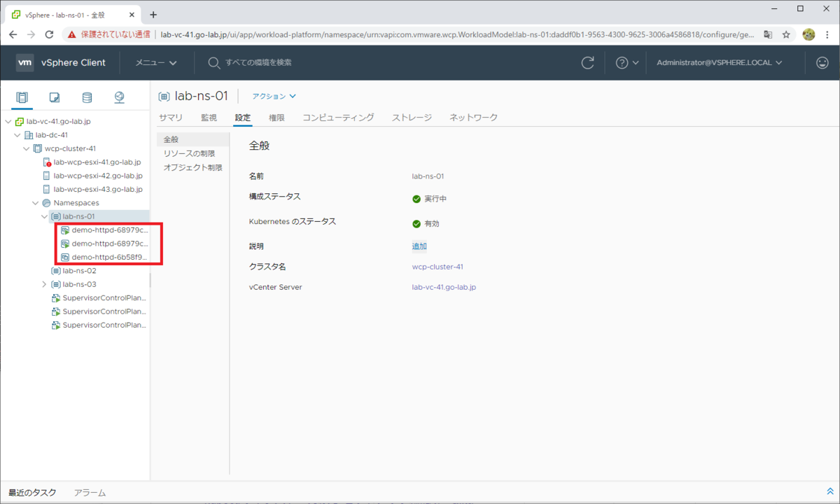Select the lab-wcp-esxi-42.go-lab.jp host

coord(98,175)
